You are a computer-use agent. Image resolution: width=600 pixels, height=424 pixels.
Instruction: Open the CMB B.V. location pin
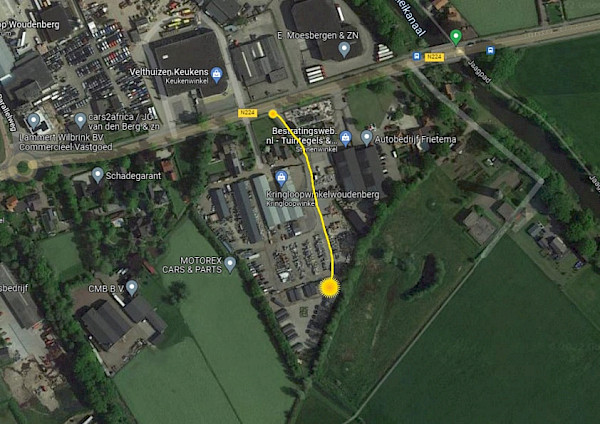pos(132,288)
